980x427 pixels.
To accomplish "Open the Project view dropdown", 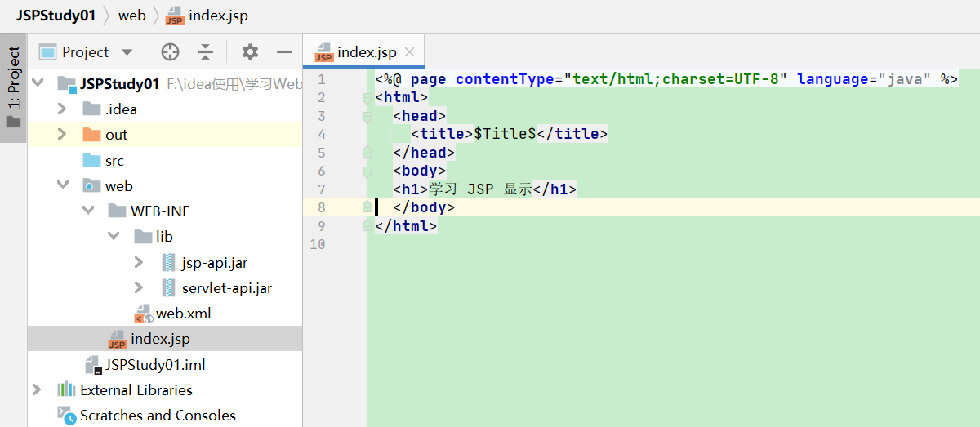I will coord(127,52).
